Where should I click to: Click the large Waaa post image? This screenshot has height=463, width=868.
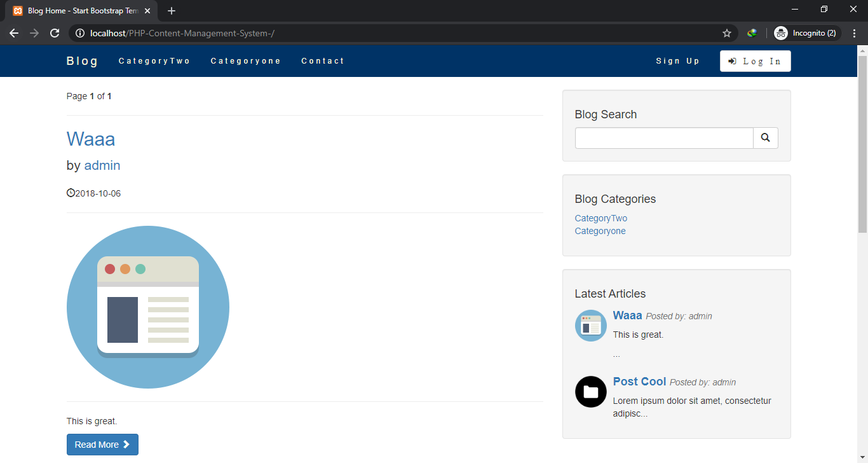148,307
